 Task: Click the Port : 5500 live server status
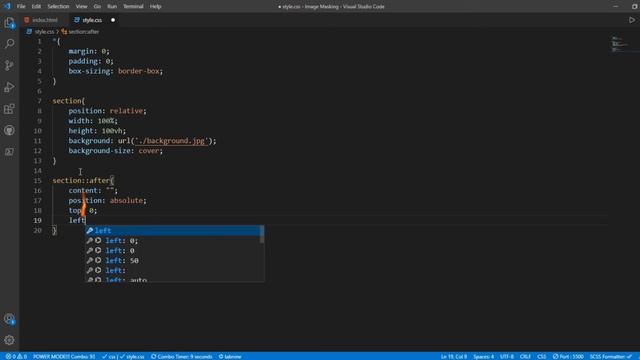tap(568, 356)
